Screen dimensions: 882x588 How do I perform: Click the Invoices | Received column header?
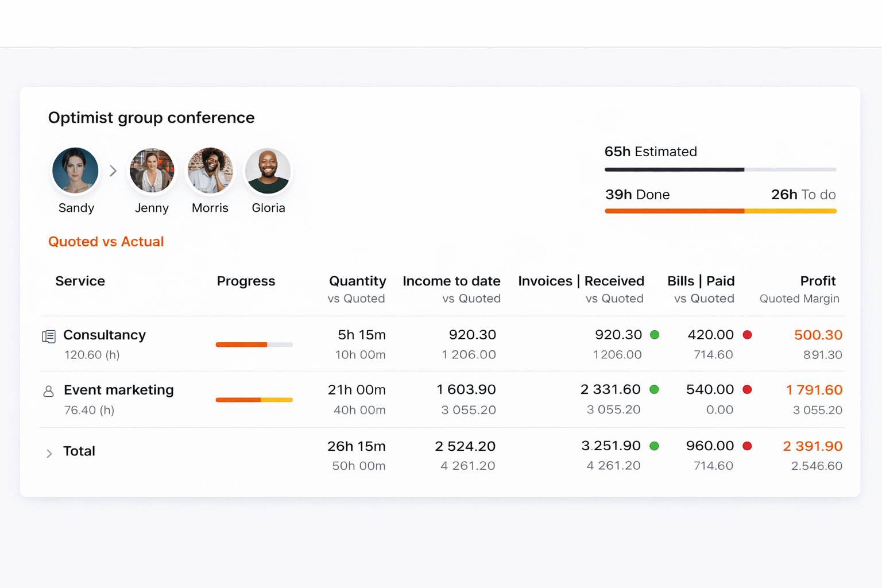pyautogui.click(x=581, y=281)
